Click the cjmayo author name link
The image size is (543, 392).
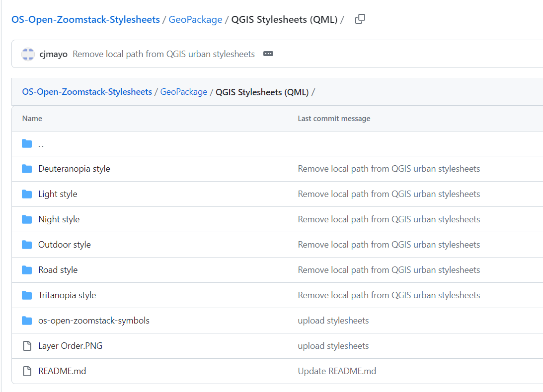(53, 54)
